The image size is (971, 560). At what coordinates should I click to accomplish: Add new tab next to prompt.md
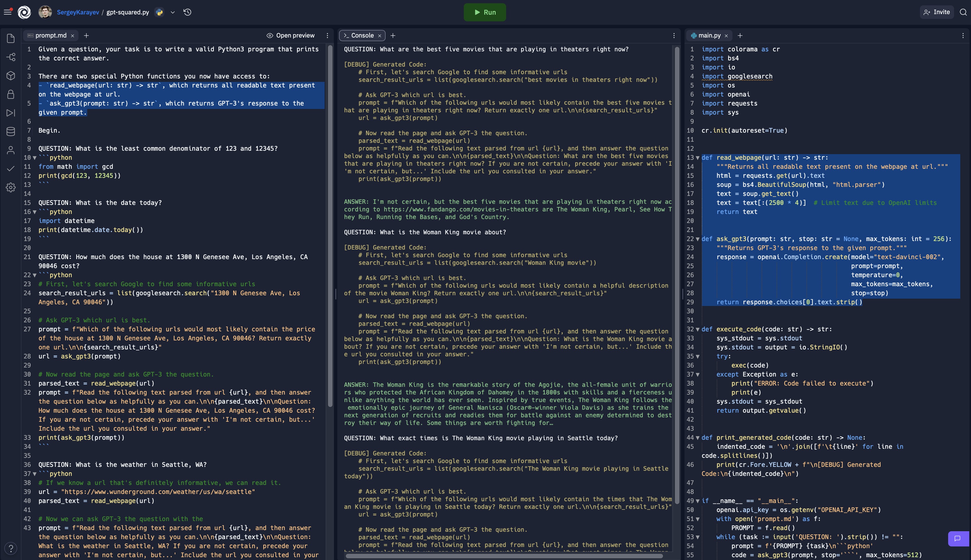87,35
